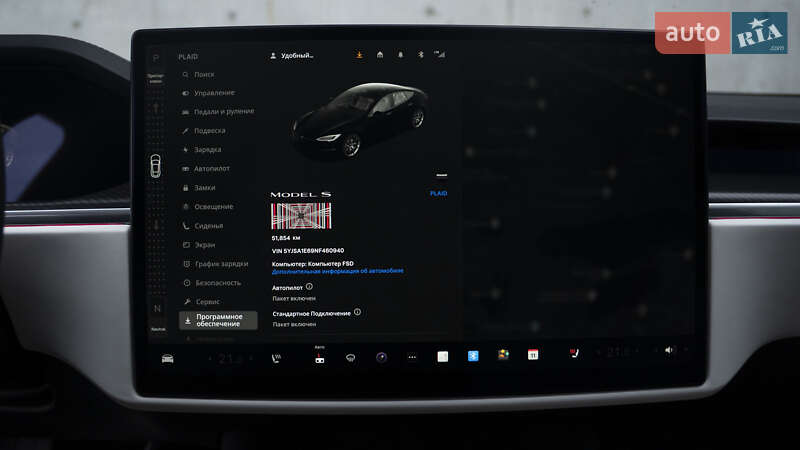Screen dimensions: 800x450
Task: Open the Удобный driver profile
Action: tap(292, 56)
